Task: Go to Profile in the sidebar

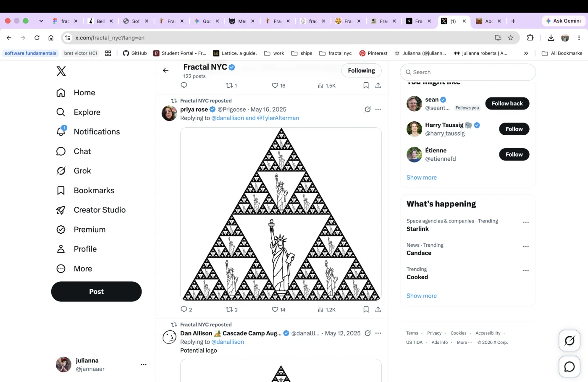Action: [76, 249]
